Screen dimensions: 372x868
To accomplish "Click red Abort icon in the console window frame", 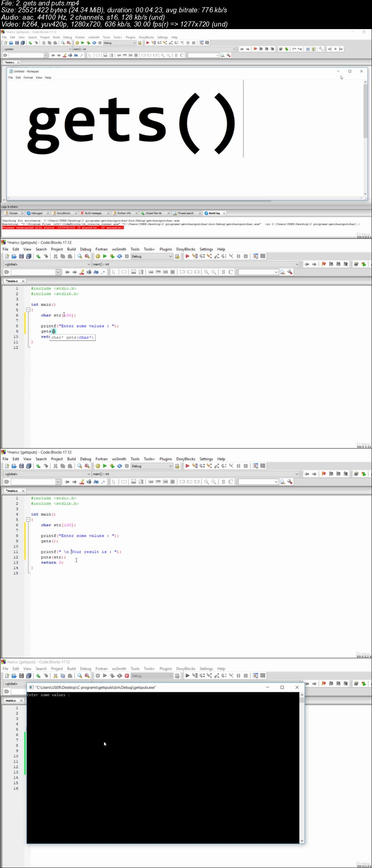I will click(127, 676).
